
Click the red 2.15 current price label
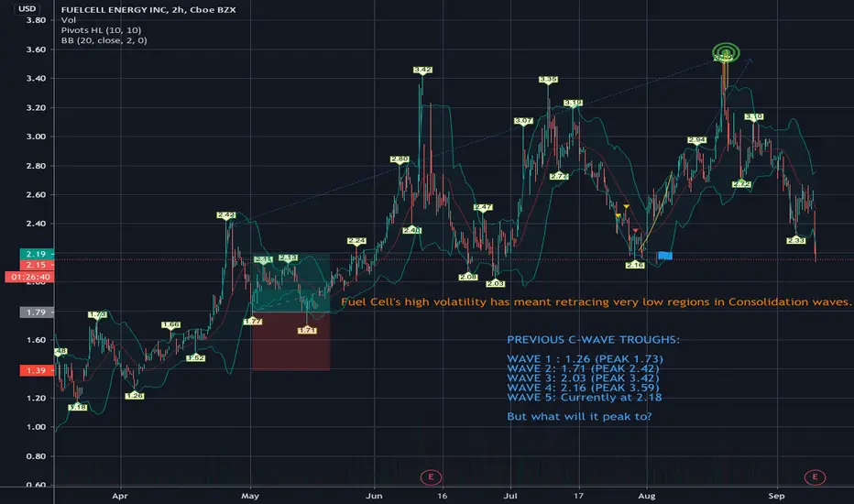(37, 265)
